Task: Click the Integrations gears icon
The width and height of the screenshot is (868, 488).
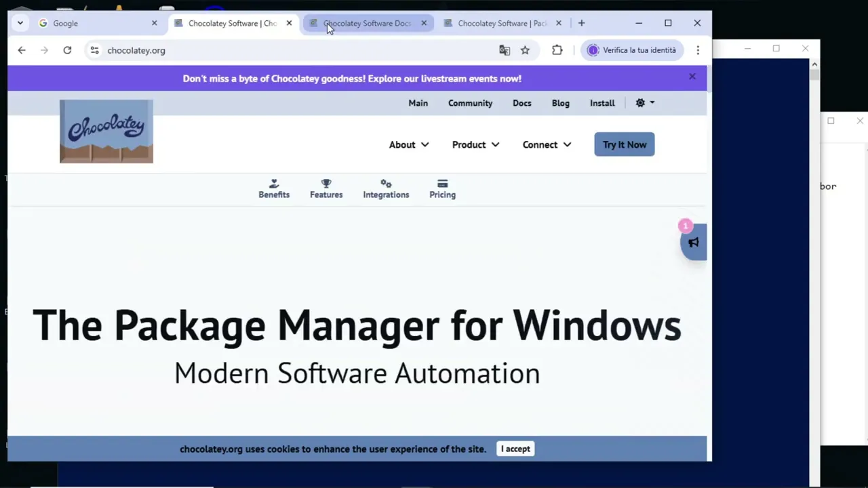Action: (x=386, y=184)
